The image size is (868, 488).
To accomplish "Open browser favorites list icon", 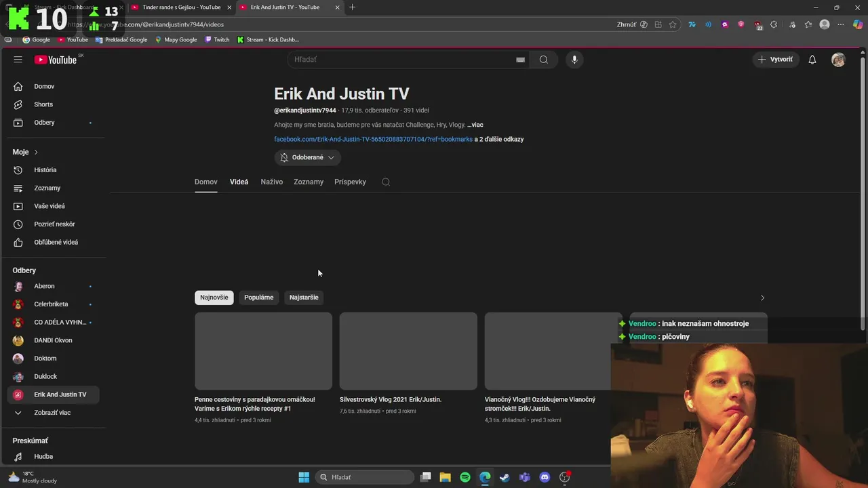I will (x=808, y=24).
